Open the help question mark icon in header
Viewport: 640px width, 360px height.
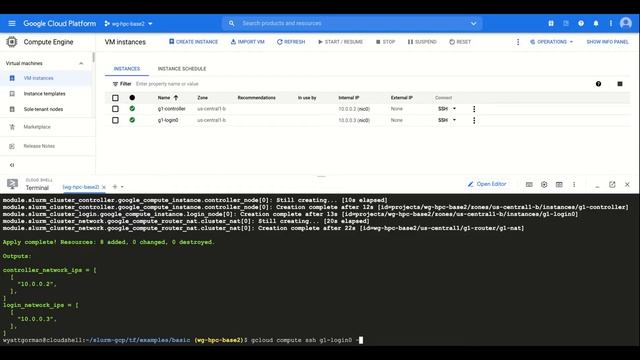tap(581, 24)
